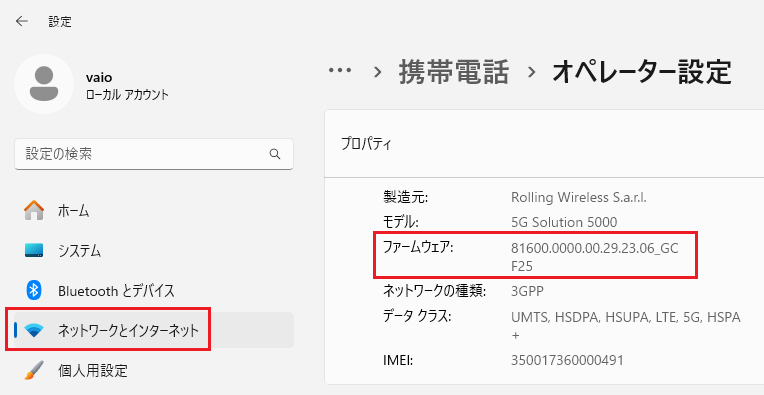Select Rolling Wireless S.a.r.l. value
This screenshot has width=764, height=395.
pos(578,197)
